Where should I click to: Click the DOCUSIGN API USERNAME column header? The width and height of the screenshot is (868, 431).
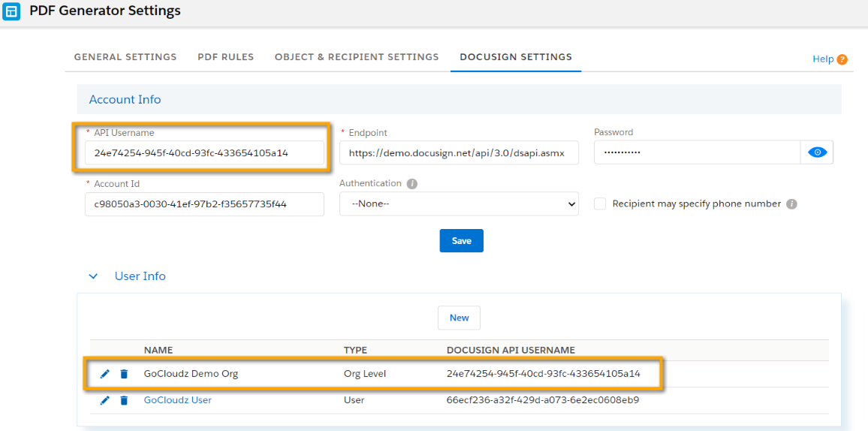point(511,350)
